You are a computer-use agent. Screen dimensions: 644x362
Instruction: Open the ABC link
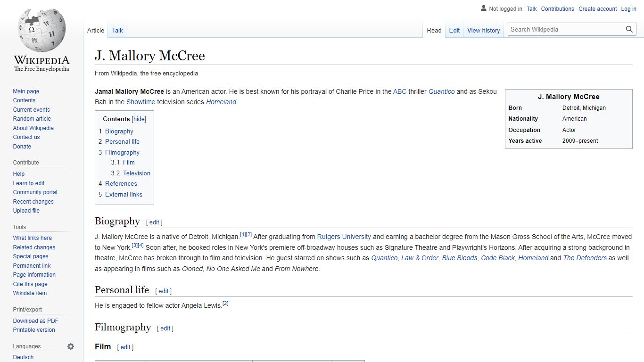[400, 91]
